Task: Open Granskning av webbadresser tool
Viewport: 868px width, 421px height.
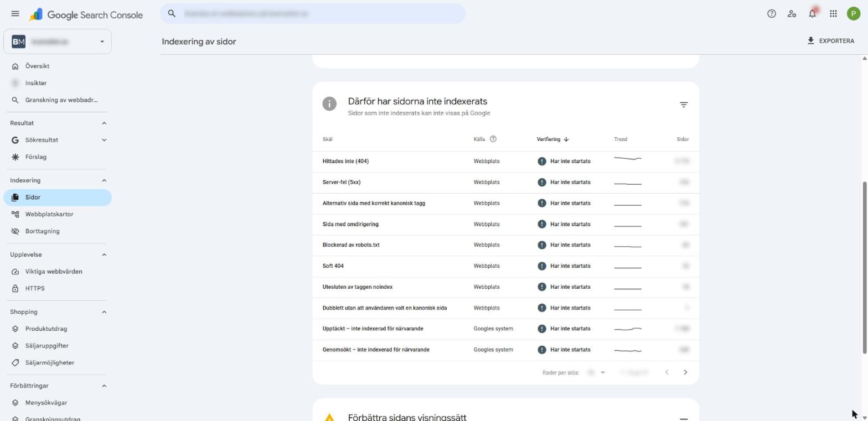Action: 58,100
